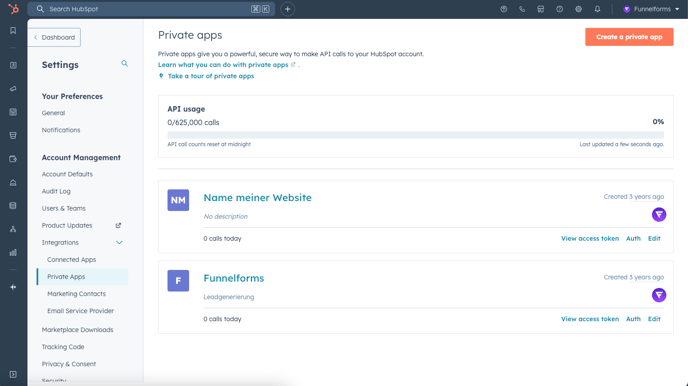Open the Help question mark icon
Viewport: 688px width, 386px height.
(559, 9)
